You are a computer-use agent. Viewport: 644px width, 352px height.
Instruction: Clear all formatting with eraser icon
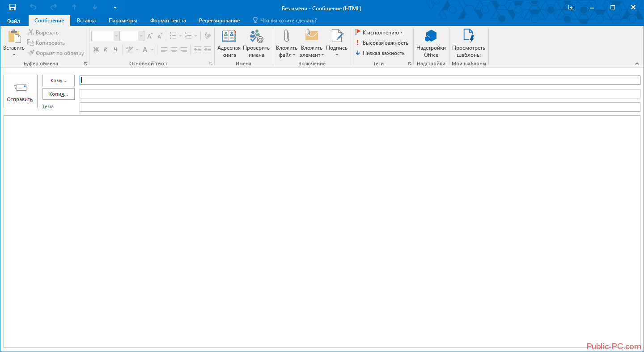tap(208, 36)
